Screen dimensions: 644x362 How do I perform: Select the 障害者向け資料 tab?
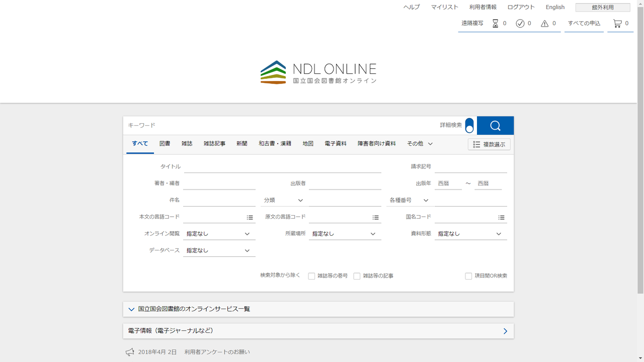pyautogui.click(x=376, y=144)
